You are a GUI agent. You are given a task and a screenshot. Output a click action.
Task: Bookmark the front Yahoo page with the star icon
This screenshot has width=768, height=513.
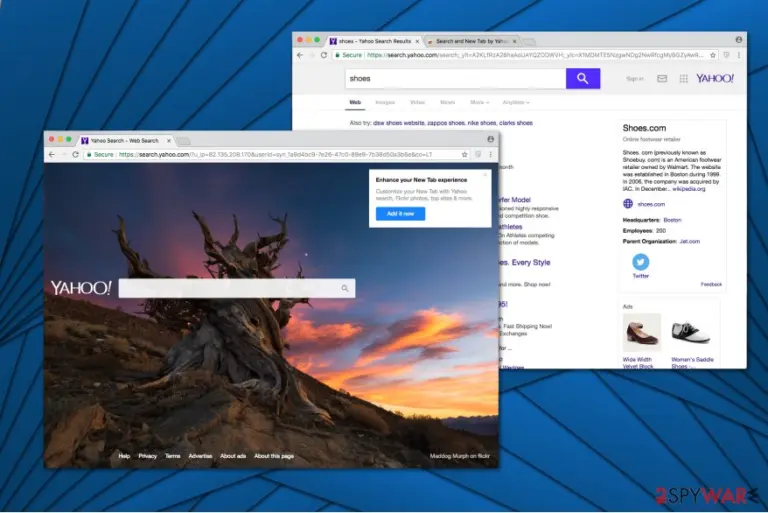coord(464,154)
